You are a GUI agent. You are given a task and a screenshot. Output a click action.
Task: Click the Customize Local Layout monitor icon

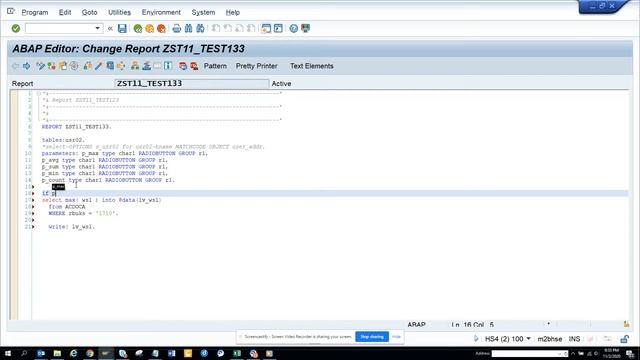point(305,28)
